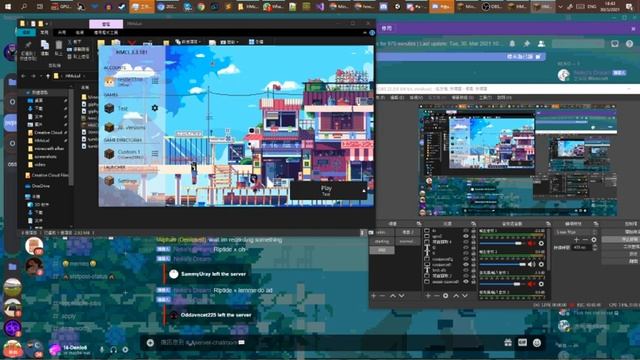Open the Explorer quick access toolbar dropdown
Viewport: 640px width, 360px height.
47,24
